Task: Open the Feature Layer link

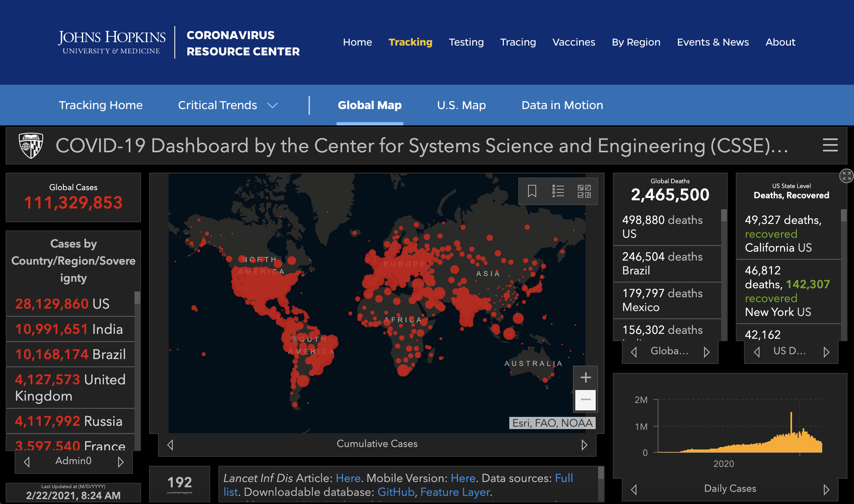Action: (x=455, y=492)
